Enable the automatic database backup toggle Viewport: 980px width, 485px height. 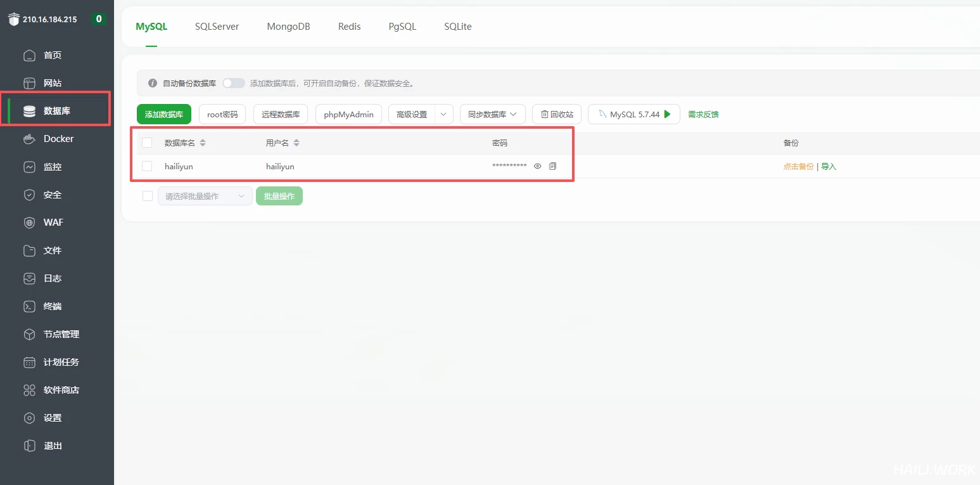point(233,83)
